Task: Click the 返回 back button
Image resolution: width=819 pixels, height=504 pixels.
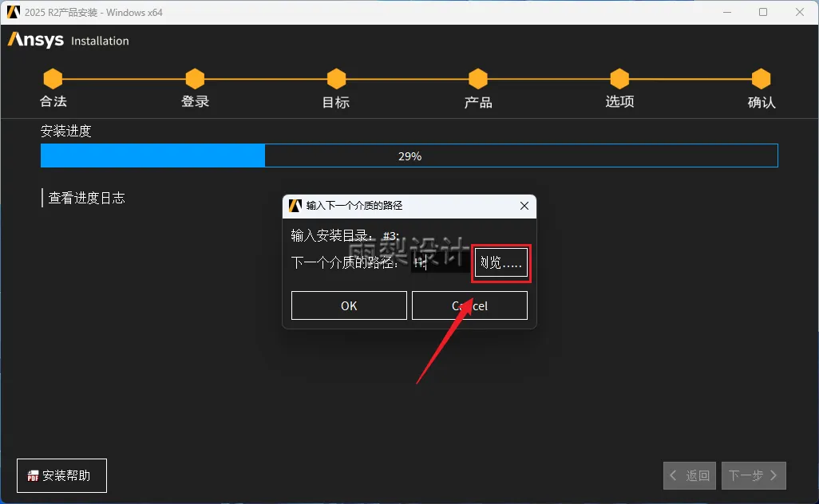Action: [690, 475]
